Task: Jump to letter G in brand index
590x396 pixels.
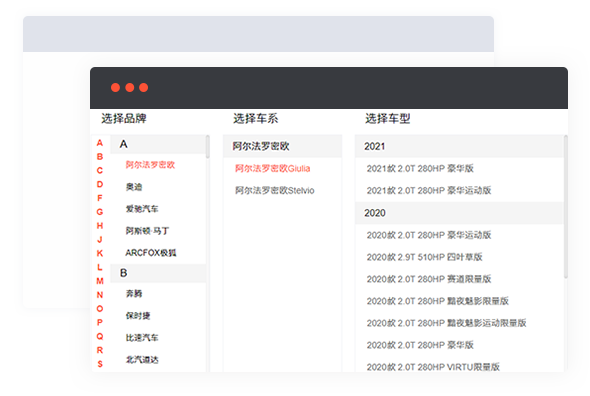Action: [x=100, y=212]
